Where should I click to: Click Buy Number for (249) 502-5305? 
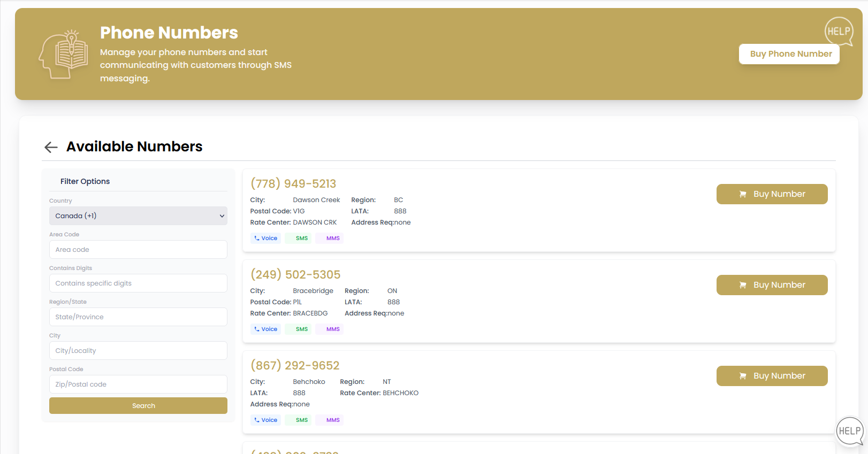click(772, 284)
